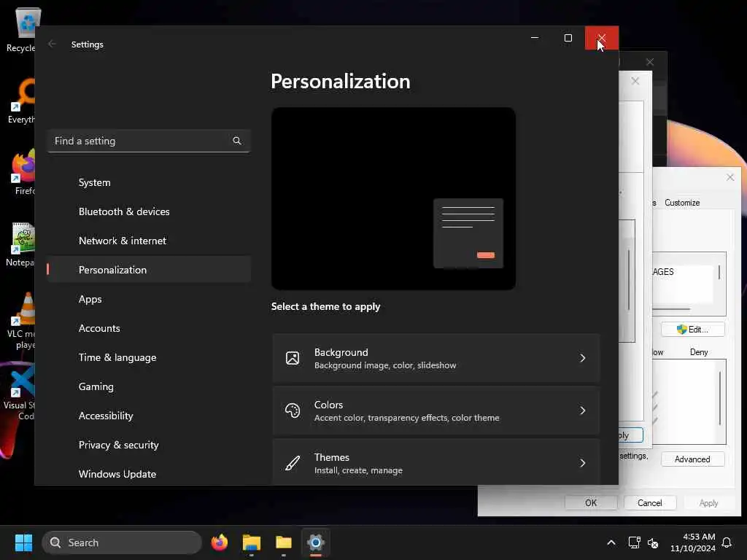
Task: Click the clock showing 4:53 AM
Action: [693, 542]
